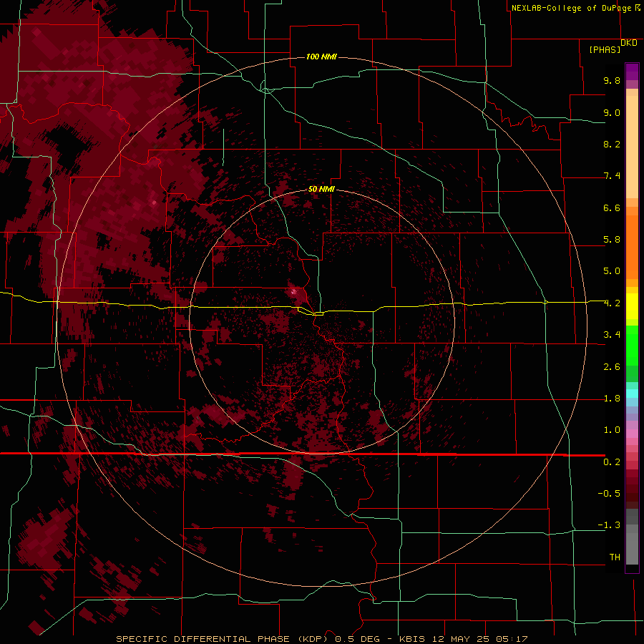Click the 5.0 scale value
This screenshot has height=644, width=644.
(x=612, y=271)
